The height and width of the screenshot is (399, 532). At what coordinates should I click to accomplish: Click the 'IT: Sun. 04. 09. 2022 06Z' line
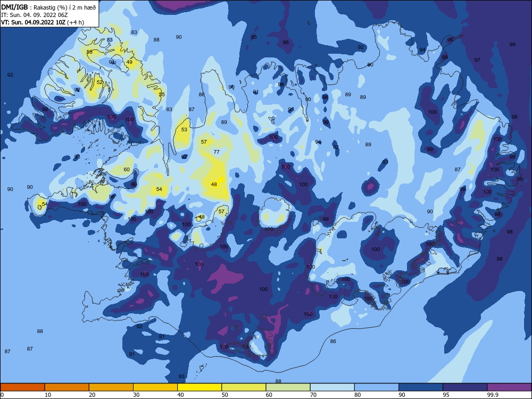34,15
